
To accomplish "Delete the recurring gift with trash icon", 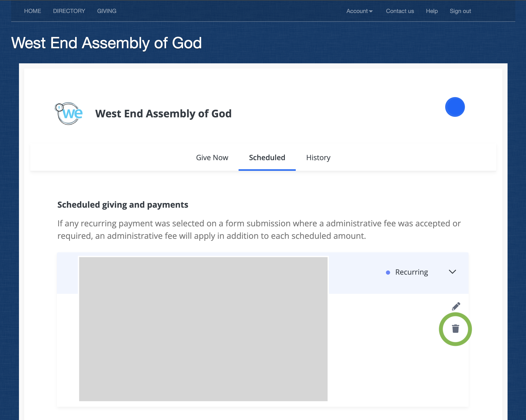I will [455, 329].
